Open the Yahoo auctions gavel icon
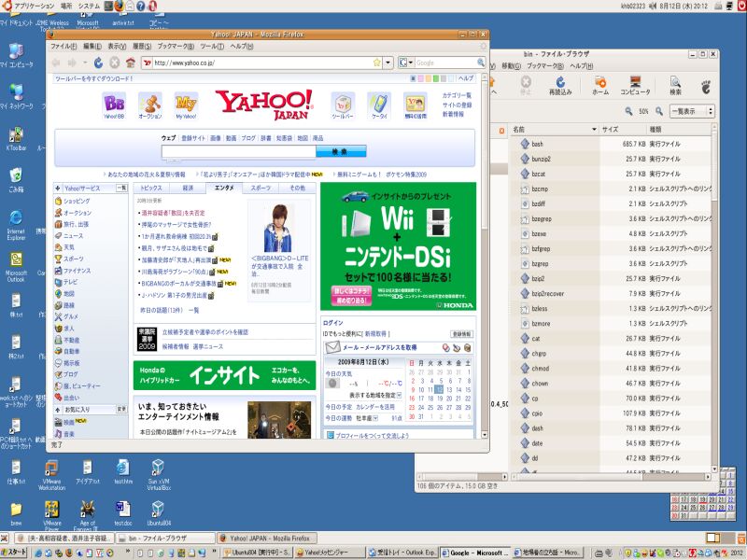 [150, 105]
